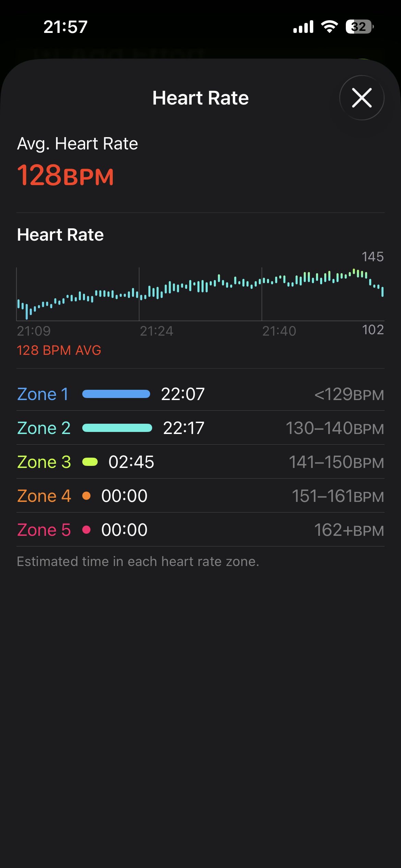Tap the 128 BPM average value
Viewport: 401px width, 868px height.
[x=65, y=175]
